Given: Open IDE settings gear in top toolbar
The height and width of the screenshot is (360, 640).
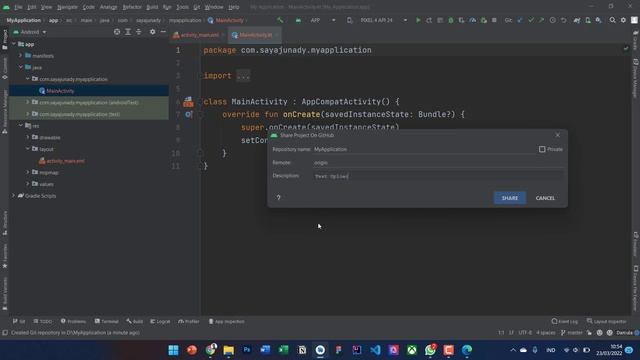Looking at the screenshot, I should coord(623,20).
